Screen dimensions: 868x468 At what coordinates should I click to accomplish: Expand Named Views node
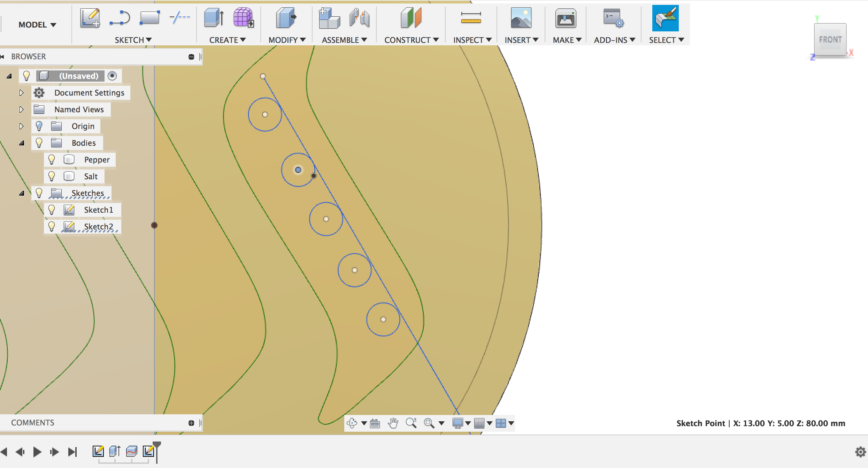[x=21, y=110]
